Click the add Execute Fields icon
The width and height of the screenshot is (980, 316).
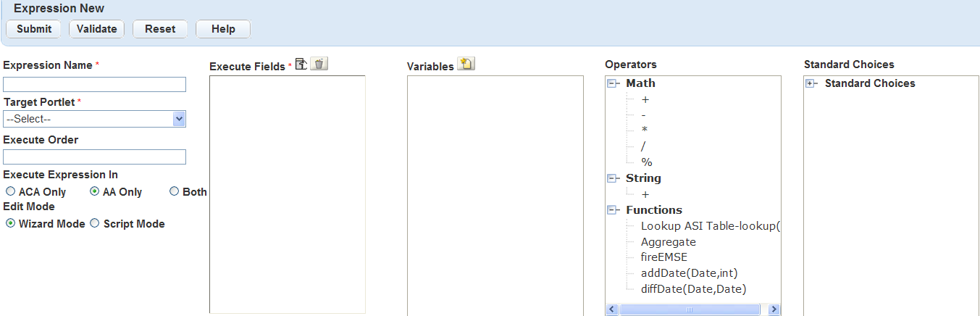click(x=302, y=64)
